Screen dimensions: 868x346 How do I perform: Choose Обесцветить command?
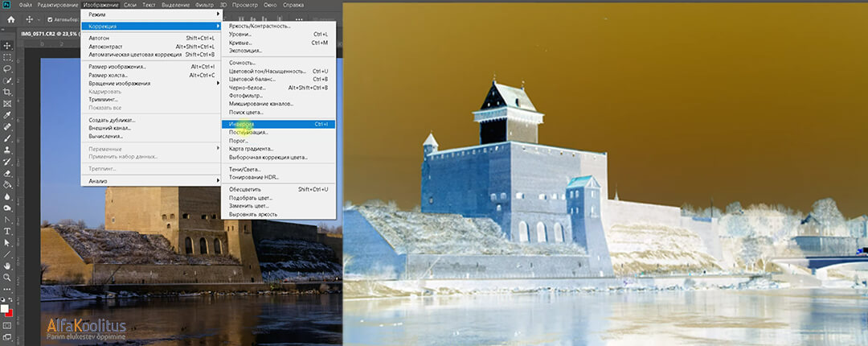[278, 189]
